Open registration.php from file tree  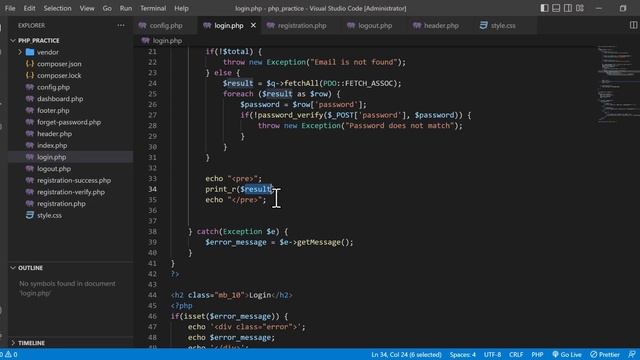[61, 203]
